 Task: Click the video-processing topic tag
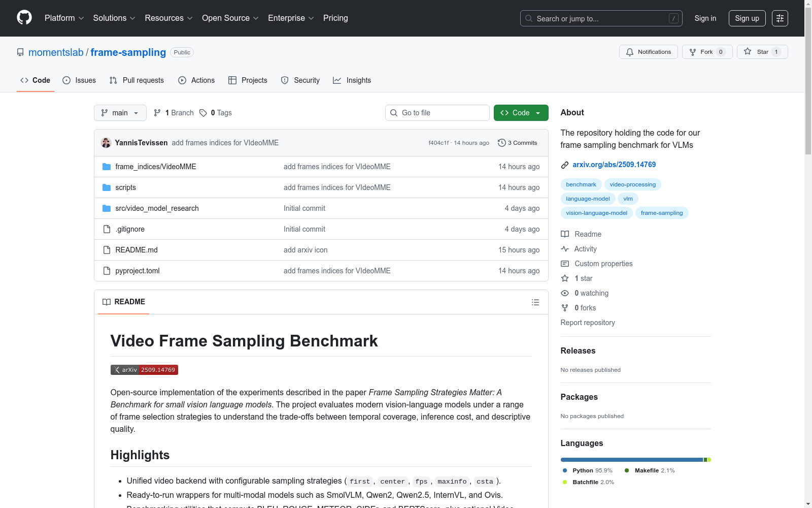click(633, 184)
